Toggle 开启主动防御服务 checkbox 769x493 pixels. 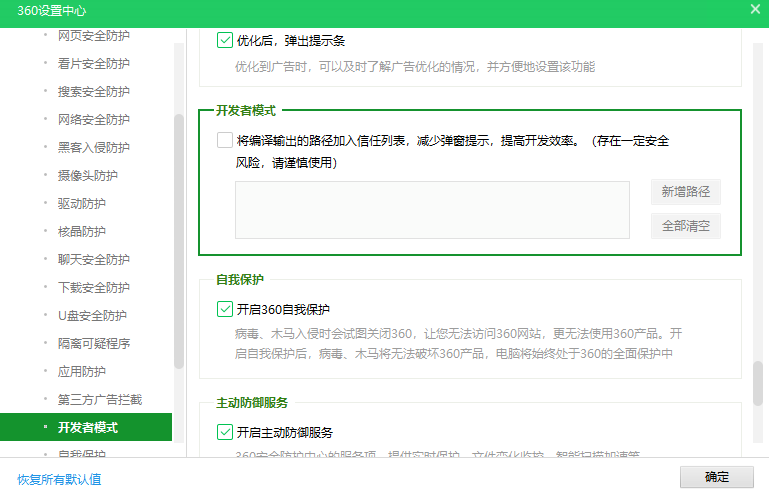point(225,432)
